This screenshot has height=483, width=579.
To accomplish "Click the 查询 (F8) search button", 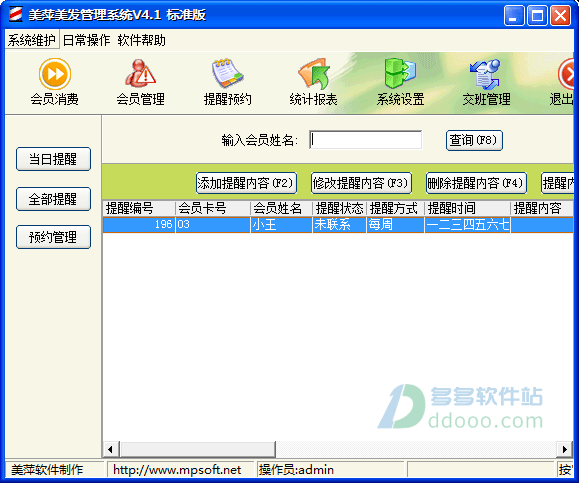I will click(474, 140).
